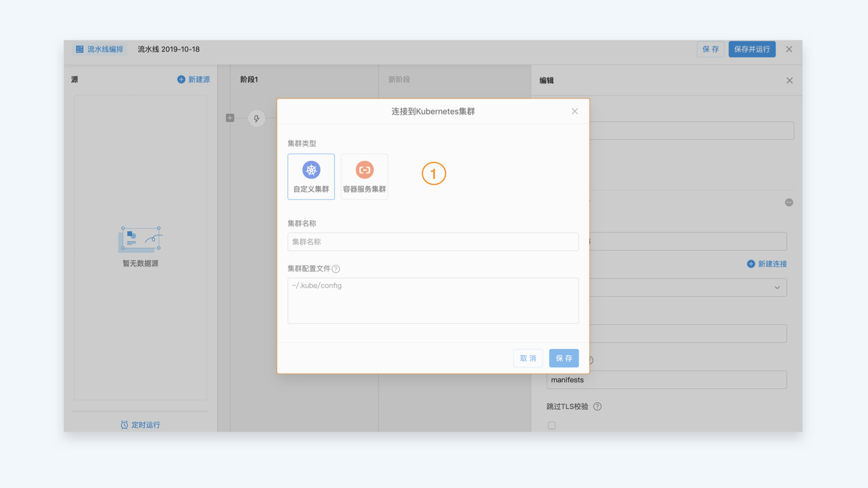Close the 编辑 side panel
Image resolution: width=868 pixels, height=488 pixels.
coord(789,80)
